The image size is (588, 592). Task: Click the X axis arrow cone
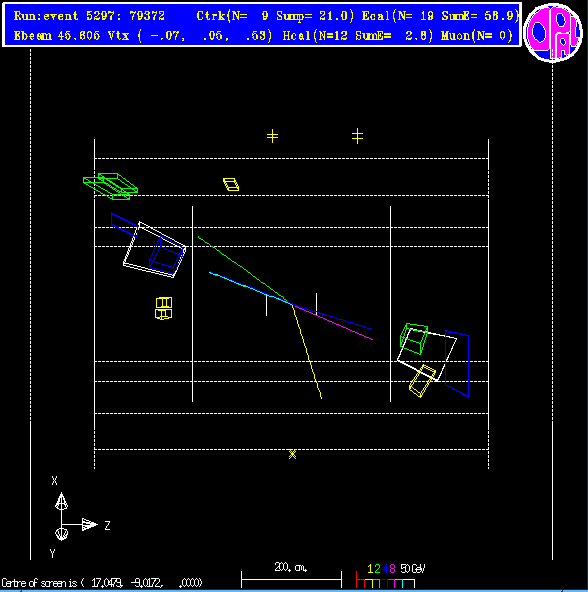(62, 501)
